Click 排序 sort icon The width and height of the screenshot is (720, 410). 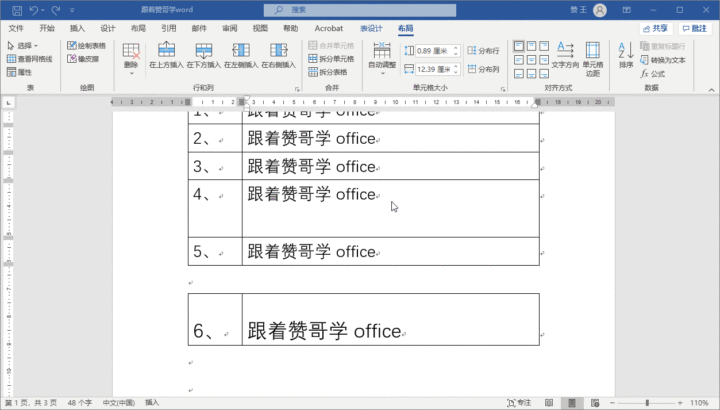coord(626,55)
